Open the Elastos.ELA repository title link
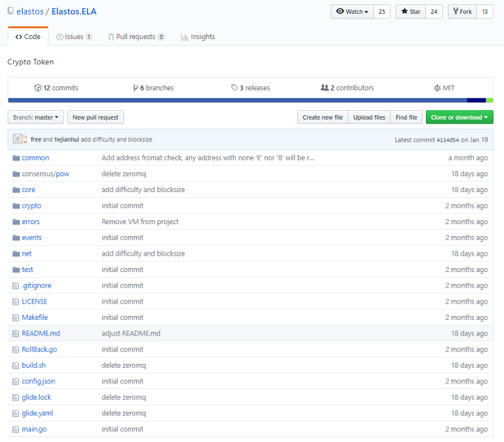The height and width of the screenshot is (442, 504). click(74, 11)
